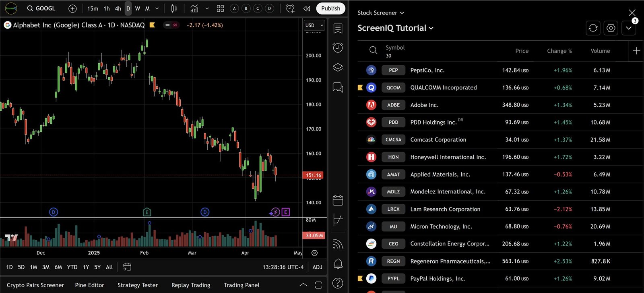
Task: Click the Publish button
Action: [331, 8]
